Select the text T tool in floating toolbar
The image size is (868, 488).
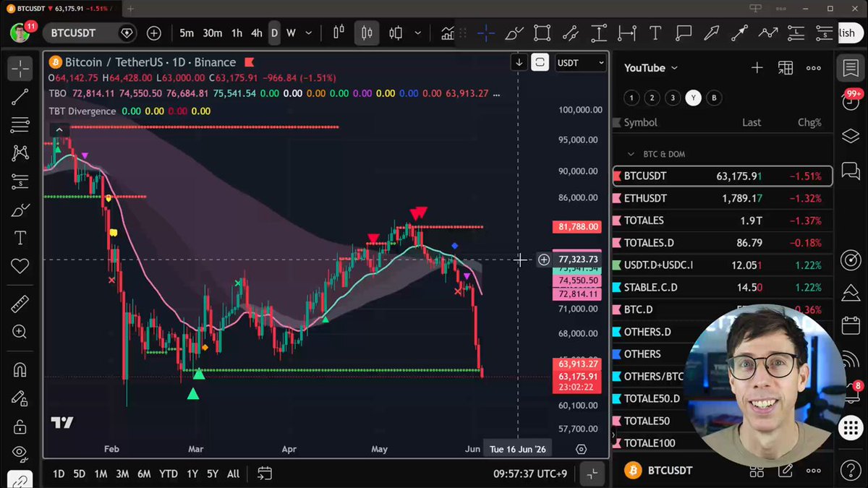[655, 33]
